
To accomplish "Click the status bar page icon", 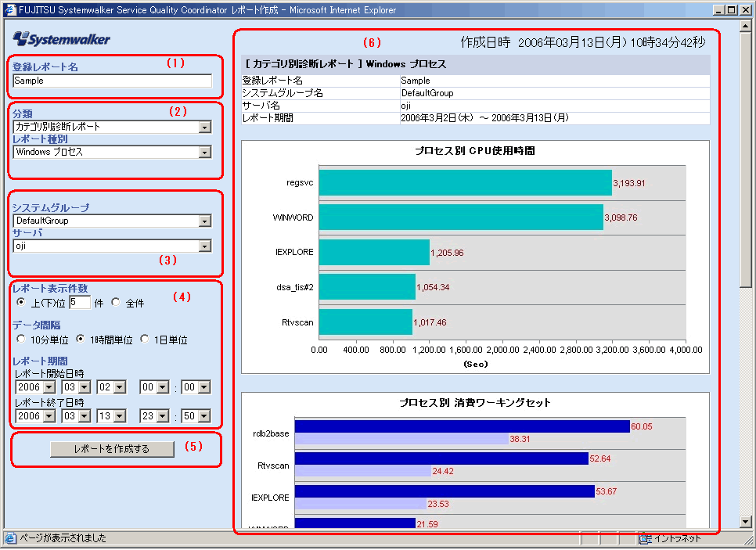I will point(9,538).
